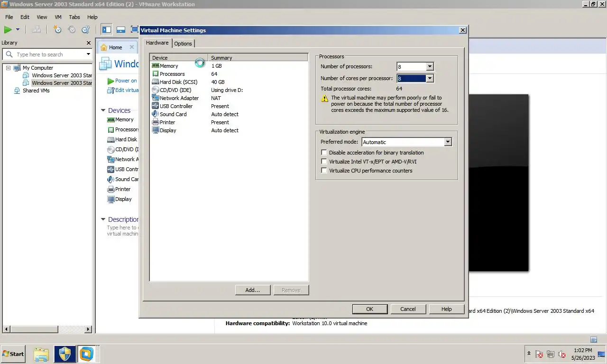Click the shield security icon in taskbar
The height and width of the screenshot is (364, 607).
point(65,354)
